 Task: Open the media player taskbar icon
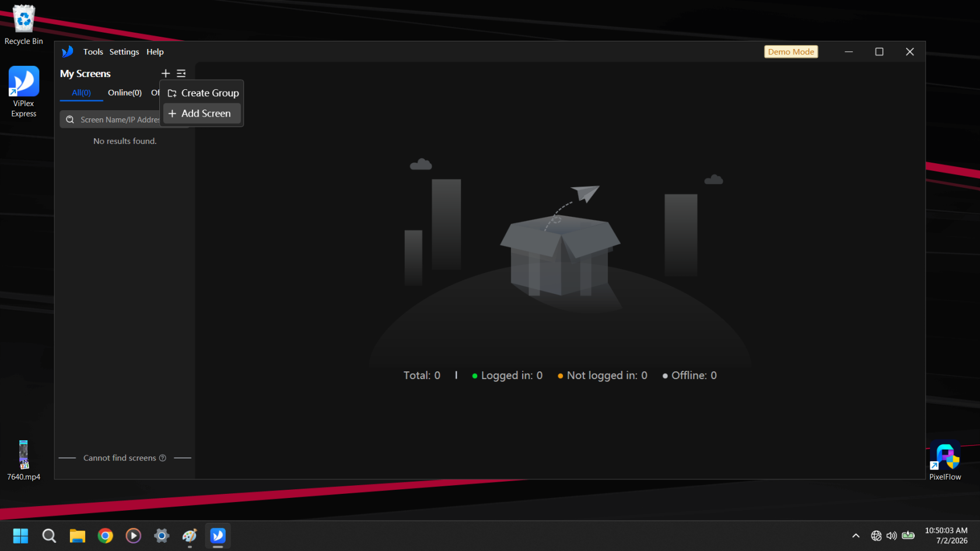coord(133,536)
